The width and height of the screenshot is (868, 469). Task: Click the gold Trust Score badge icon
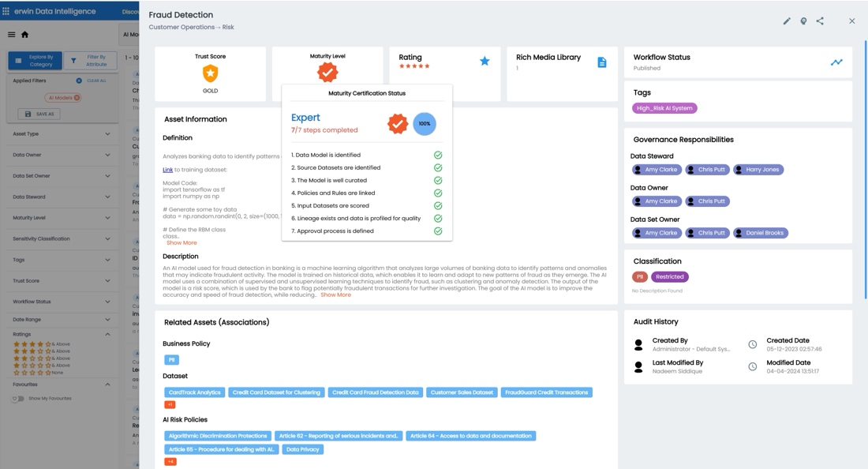(211, 73)
